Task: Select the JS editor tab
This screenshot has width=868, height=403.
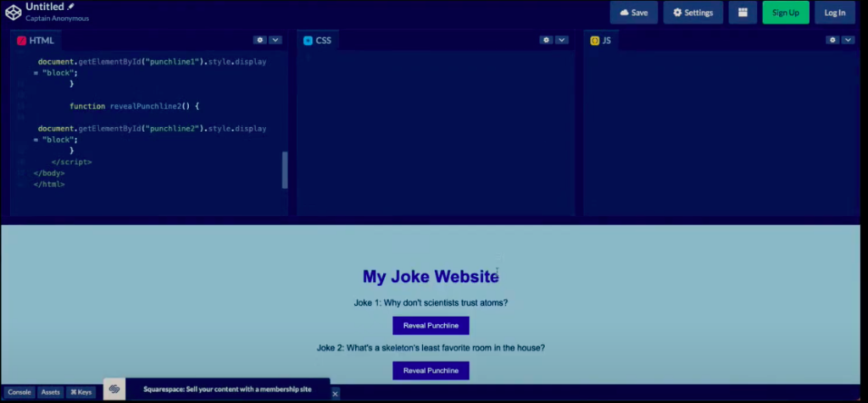Action: tap(601, 41)
